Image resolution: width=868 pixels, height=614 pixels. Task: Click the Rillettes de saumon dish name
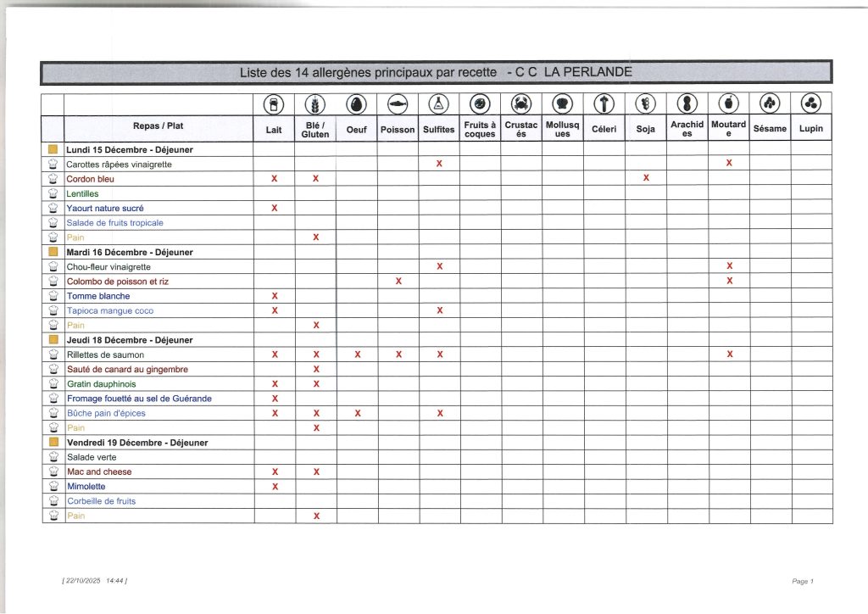(105, 354)
